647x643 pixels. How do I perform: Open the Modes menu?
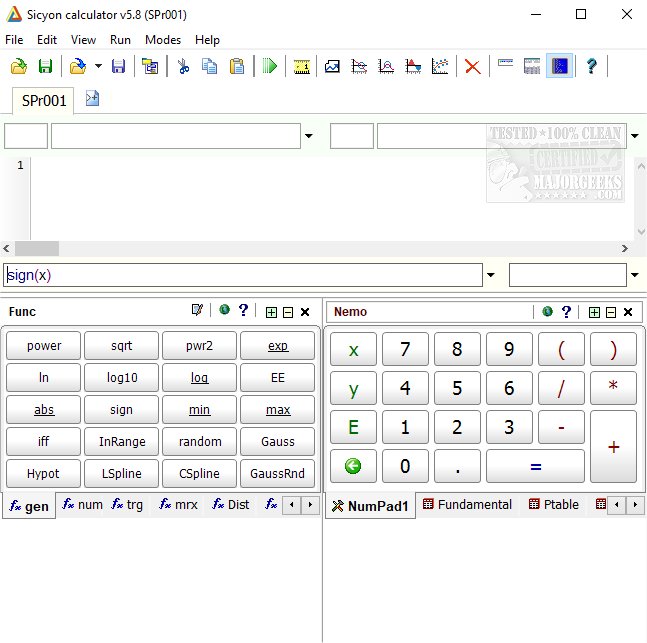[163, 40]
